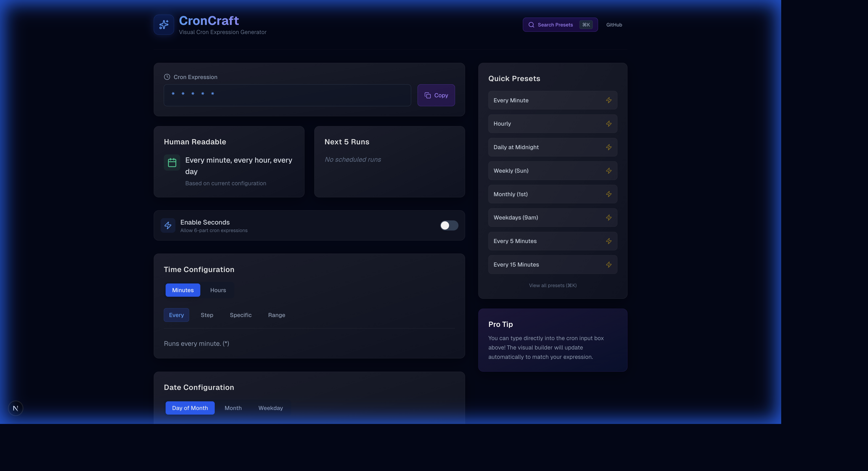The height and width of the screenshot is (471, 868).
Task: Toggle the Enable Seconds switch
Action: coord(449,225)
